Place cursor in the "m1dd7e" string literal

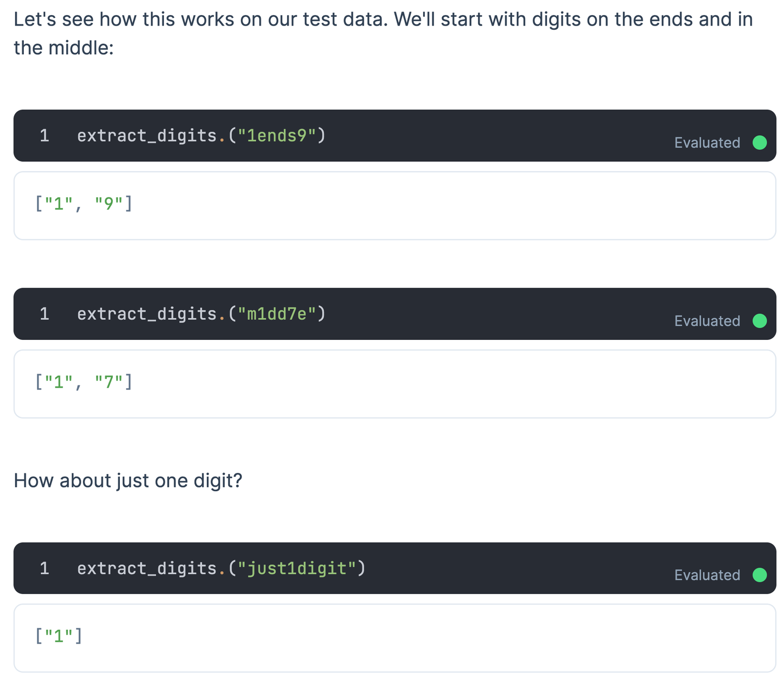click(277, 314)
